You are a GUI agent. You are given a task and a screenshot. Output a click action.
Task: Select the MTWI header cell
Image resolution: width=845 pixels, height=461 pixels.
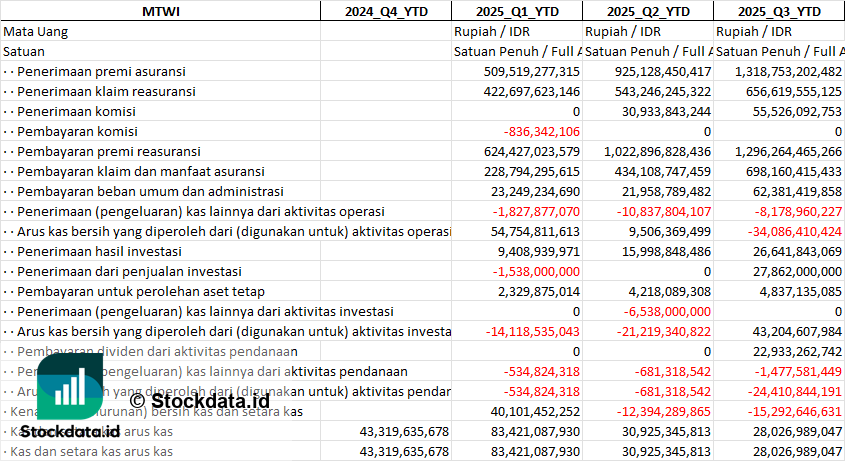click(x=161, y=11)
